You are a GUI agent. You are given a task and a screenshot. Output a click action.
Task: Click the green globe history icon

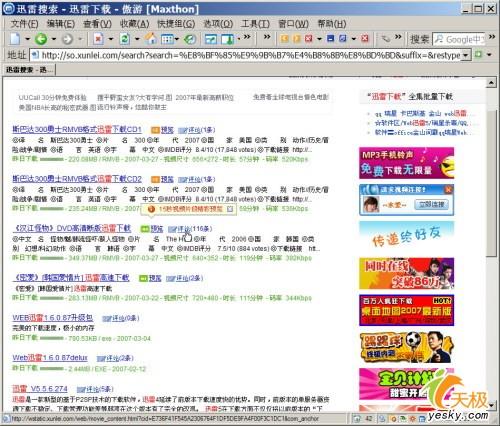pyautogui.click(x=190, y=39)
